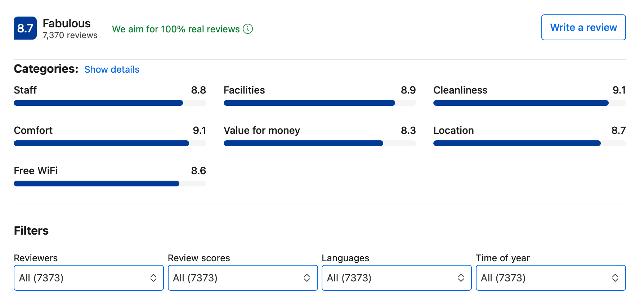The width and height of the screenshot is (644, 303).
Task: Expand the Languages filter dropdown
Action: tap(397, 278)
